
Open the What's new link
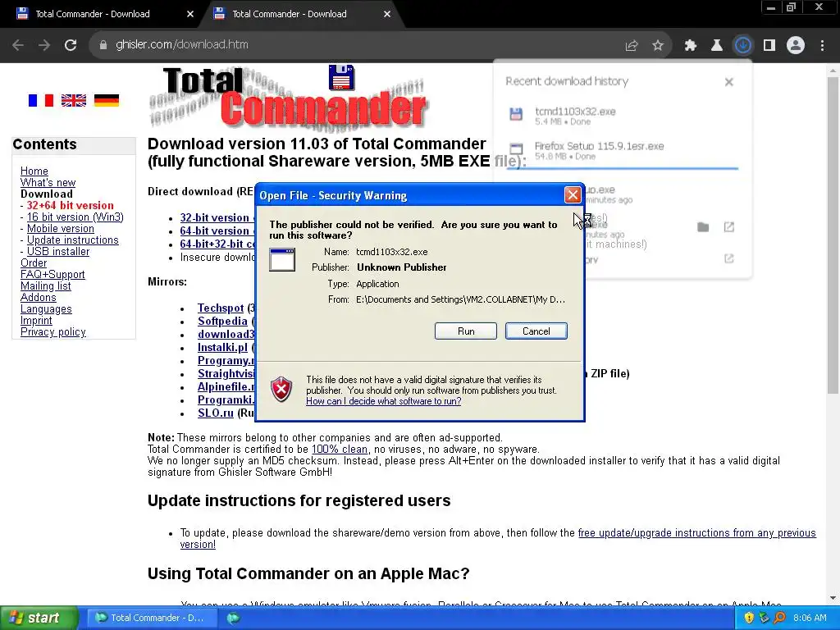48,183
